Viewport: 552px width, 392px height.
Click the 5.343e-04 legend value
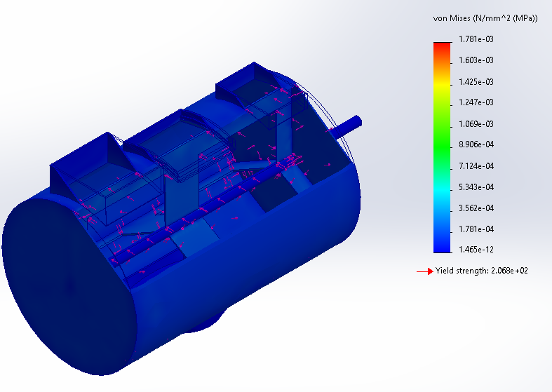click(476, 187)
